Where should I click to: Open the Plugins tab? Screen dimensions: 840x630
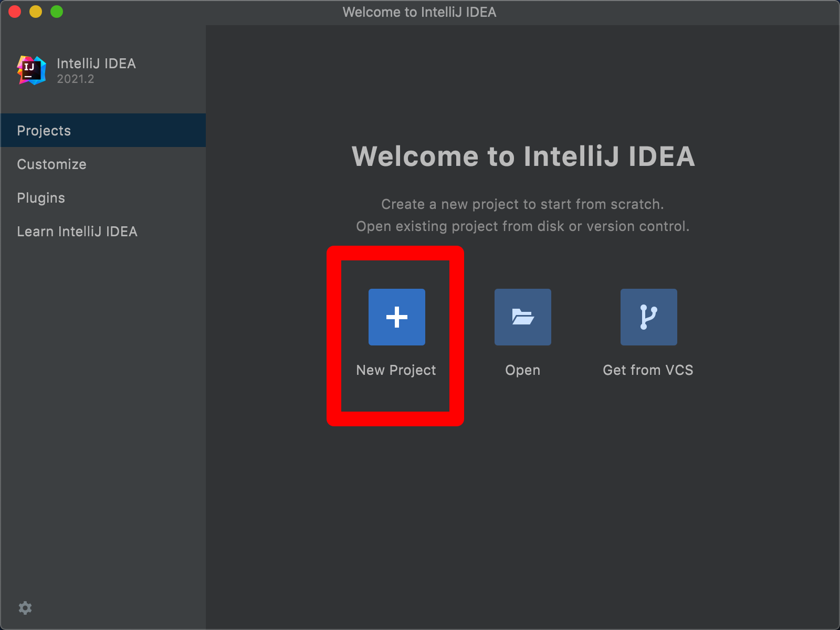(x=103, y=197)
